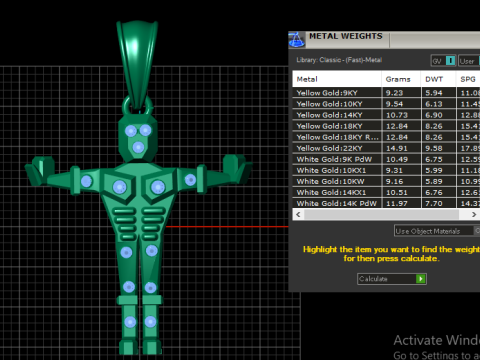This screenshot has height=360, width=480.
Task: Click the SPG column header
Action: pos(468,79)
